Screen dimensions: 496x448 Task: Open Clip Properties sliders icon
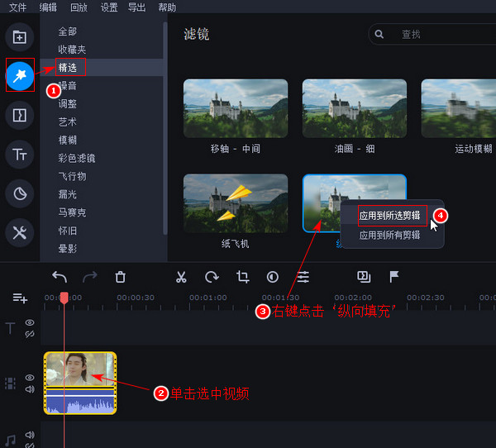[x=303, y=277]
